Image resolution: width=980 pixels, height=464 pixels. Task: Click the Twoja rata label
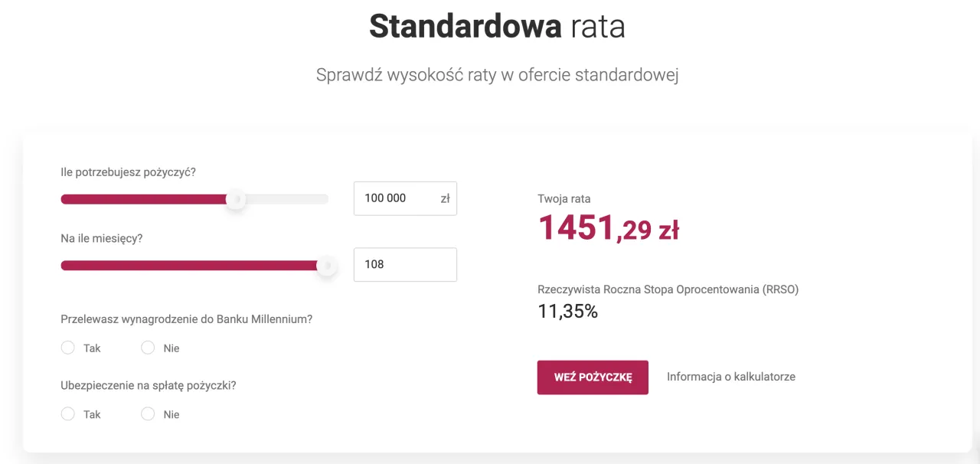click(563, 198)
